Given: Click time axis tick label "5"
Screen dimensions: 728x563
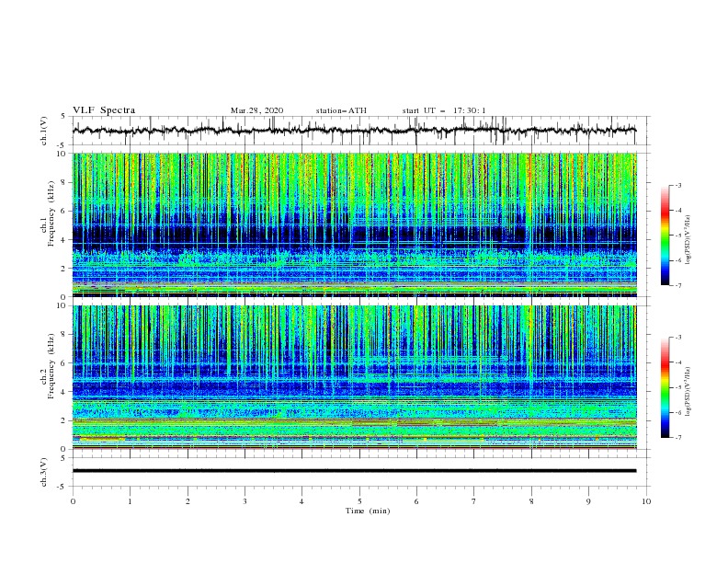Looking at the screenshot, I should point(359,501).
